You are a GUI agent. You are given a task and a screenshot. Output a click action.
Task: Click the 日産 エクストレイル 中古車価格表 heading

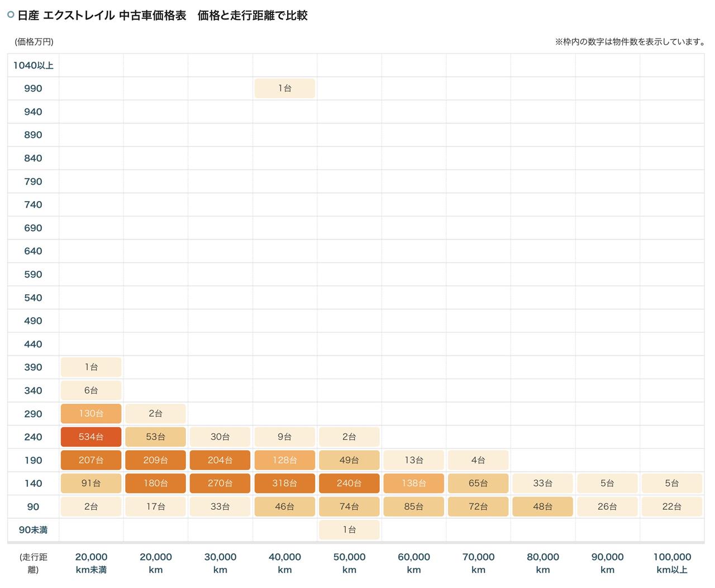click(x=102, y=16)
